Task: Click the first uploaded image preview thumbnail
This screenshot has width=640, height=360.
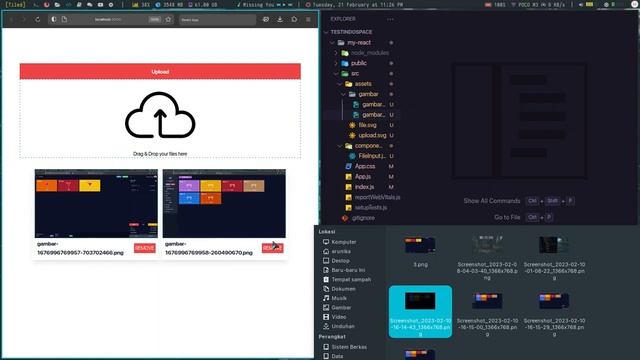Action: pyautogui.click(x=96, y=203)
